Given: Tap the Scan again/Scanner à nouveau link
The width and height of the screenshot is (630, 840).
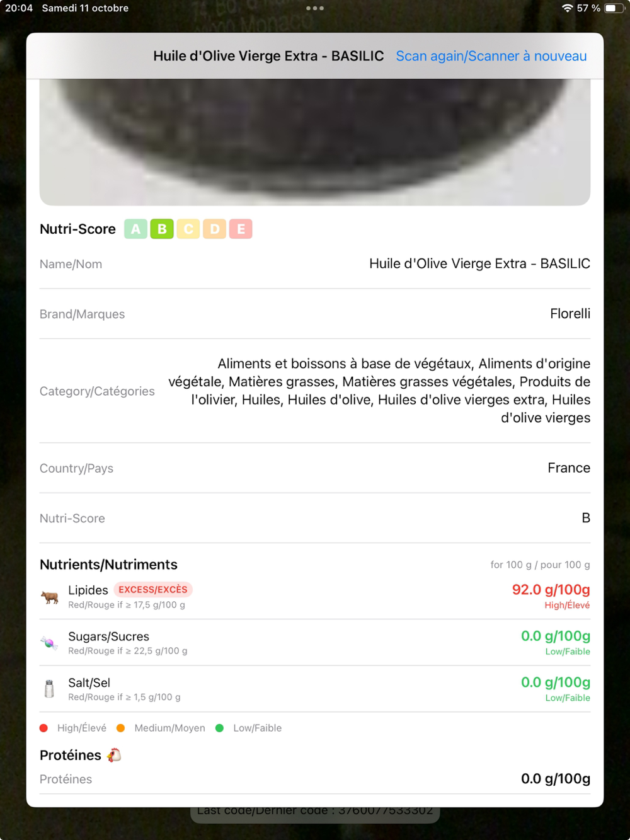Looking at the screenshot, I should coord(491,56).
